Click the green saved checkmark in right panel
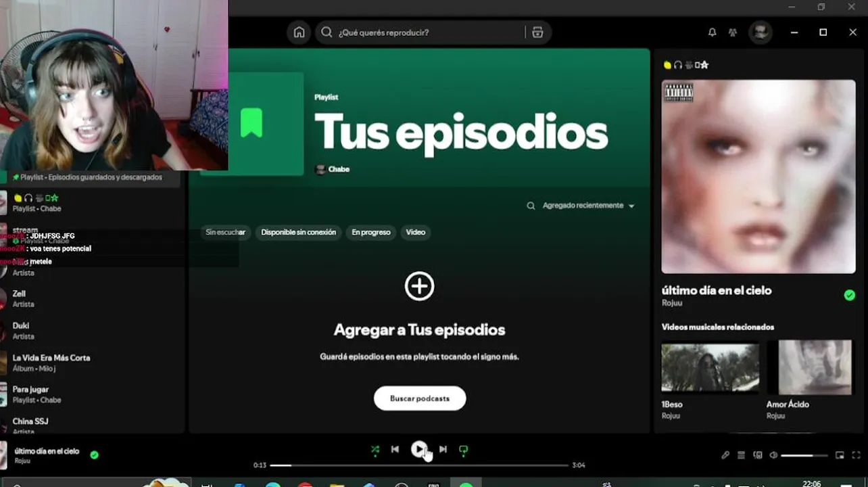The width and height of the screenshot is (868, 487). tap(850, 295)
